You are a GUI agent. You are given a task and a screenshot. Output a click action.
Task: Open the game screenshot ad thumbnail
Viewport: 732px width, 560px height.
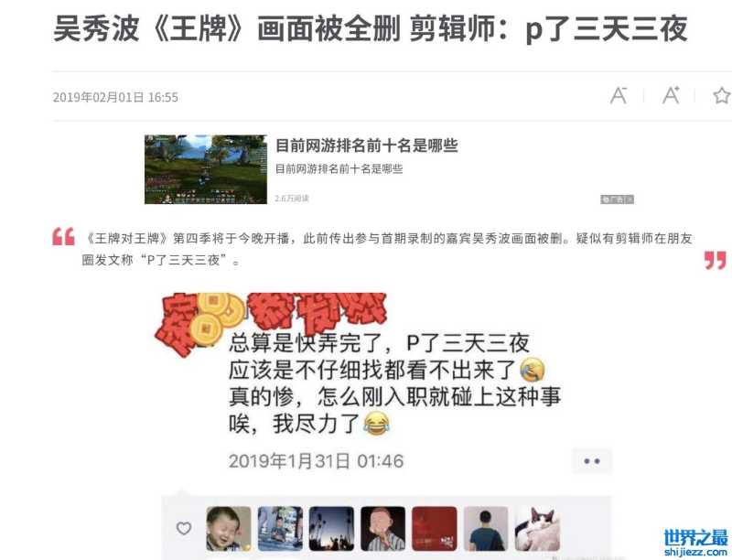(x=205, y=169)
